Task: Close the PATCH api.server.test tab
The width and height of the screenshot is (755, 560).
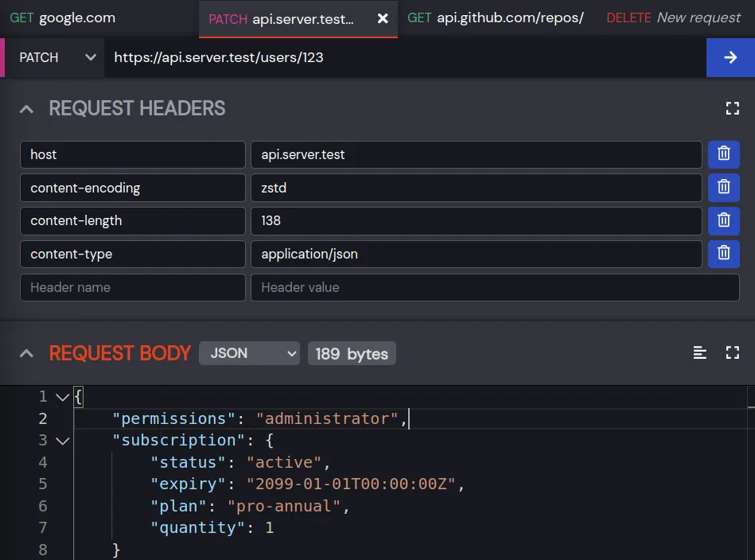Action: tap(383, 18)
